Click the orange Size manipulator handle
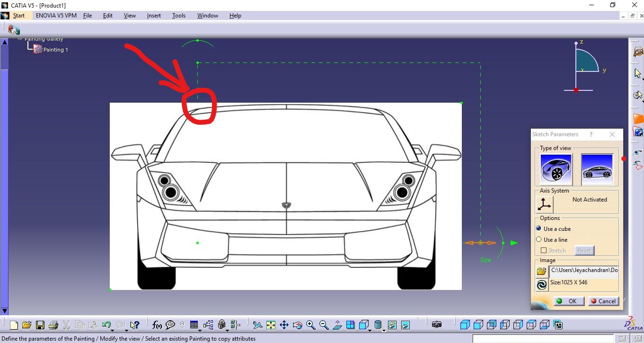This screenshot has height=343, width=644. [x=480, y=242]
